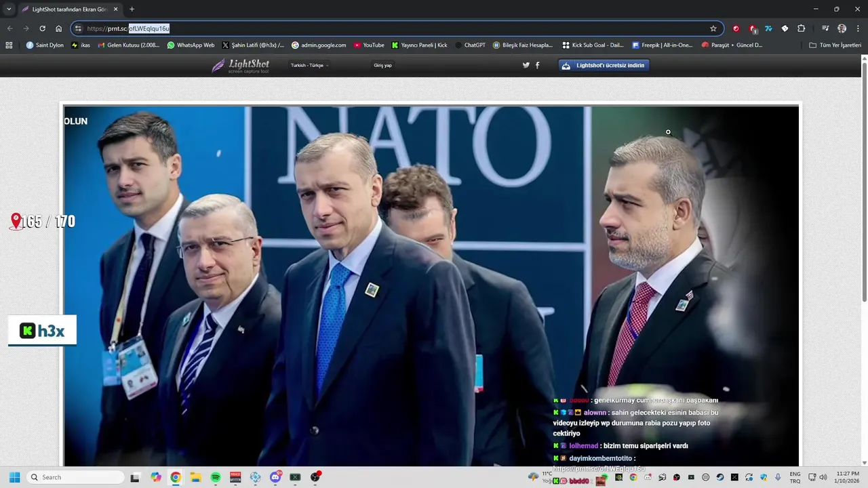The width and height of the screenshot is (868, 488).
Task: Click the Steam tray icon
Action: [x=720, y=477]
